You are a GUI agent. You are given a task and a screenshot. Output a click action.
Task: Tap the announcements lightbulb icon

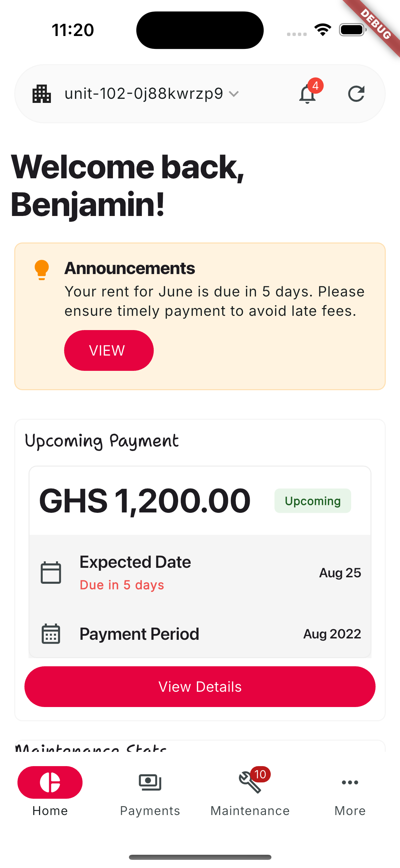coord(42,270)
